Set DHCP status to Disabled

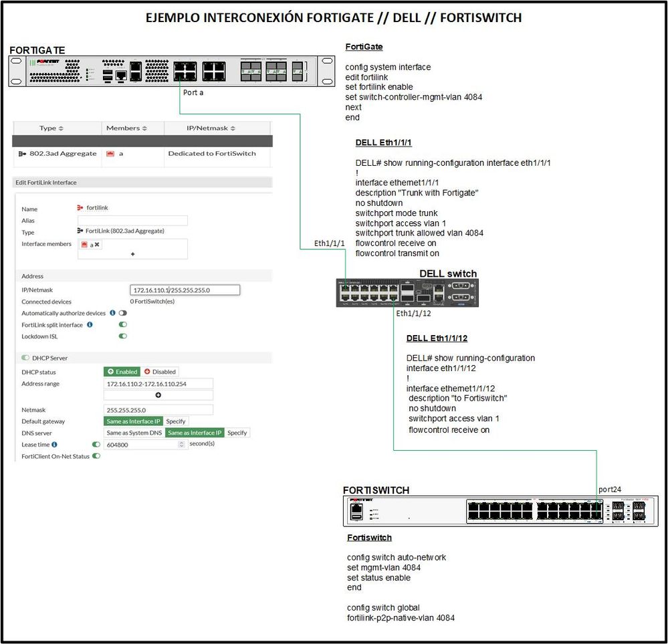[x=160, y=372]
